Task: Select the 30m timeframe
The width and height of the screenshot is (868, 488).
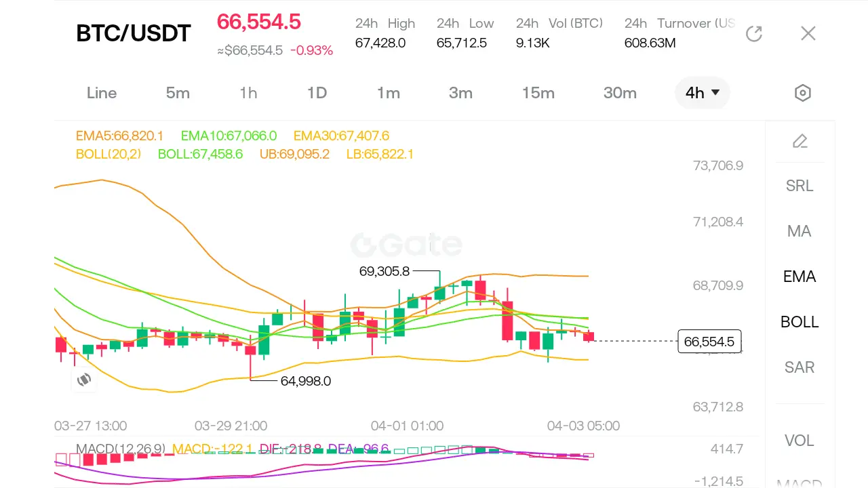Action: point(620,93)
